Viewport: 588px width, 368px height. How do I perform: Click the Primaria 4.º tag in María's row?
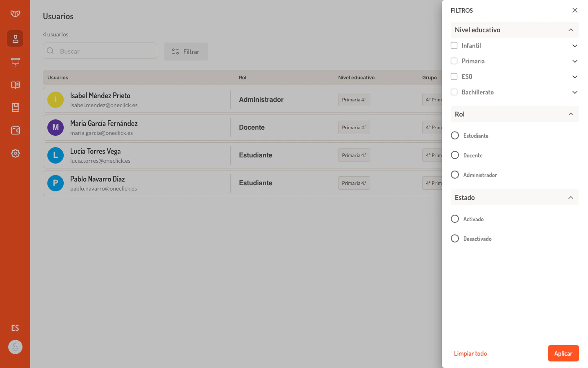tap(354, 128)
